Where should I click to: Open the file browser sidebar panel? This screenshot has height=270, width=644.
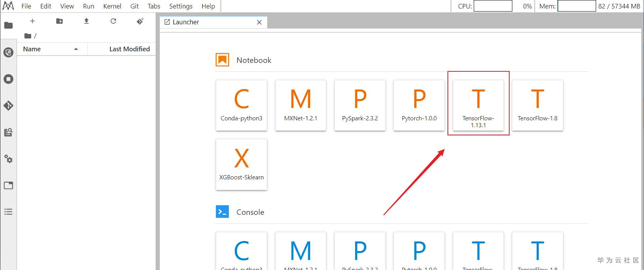tap(8, 25)
